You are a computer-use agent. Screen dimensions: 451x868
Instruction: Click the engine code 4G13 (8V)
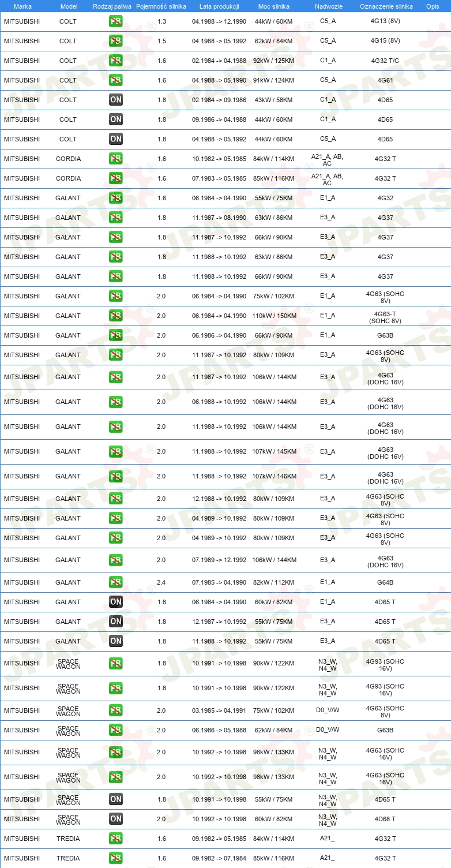(385, 21)
